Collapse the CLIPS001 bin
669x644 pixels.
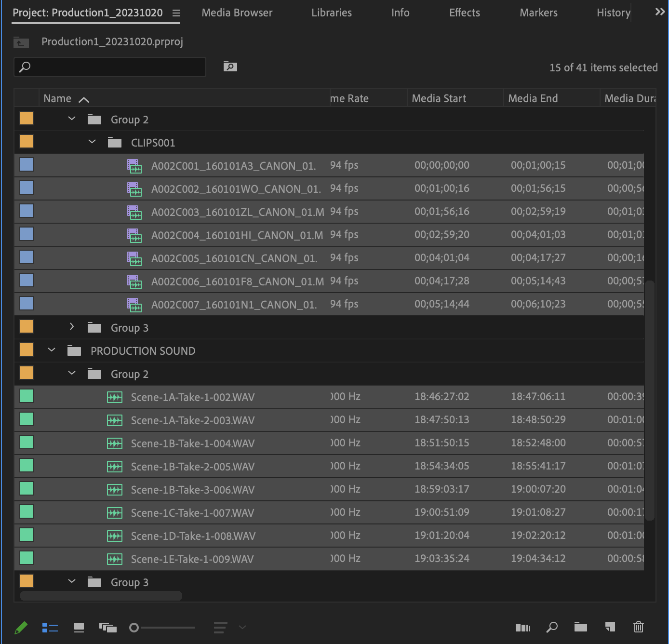point(92,142)
